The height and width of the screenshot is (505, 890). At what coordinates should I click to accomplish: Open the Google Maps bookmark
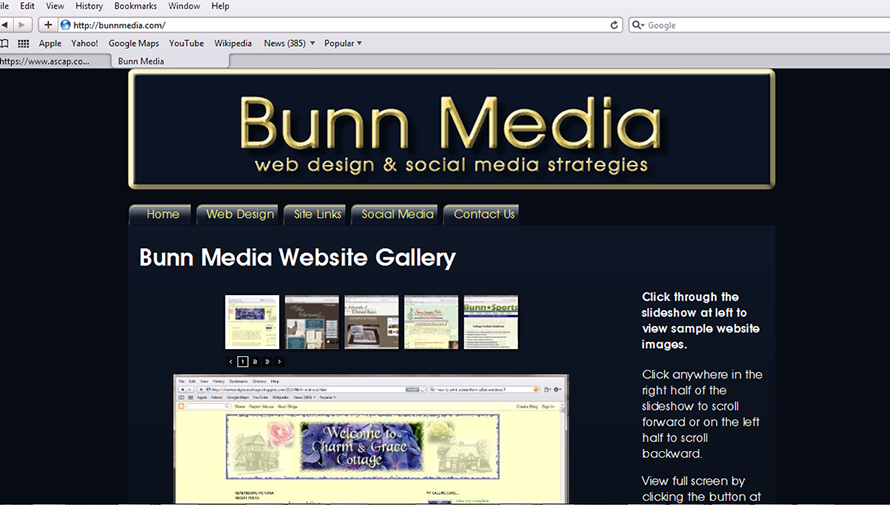pos(134,43)
